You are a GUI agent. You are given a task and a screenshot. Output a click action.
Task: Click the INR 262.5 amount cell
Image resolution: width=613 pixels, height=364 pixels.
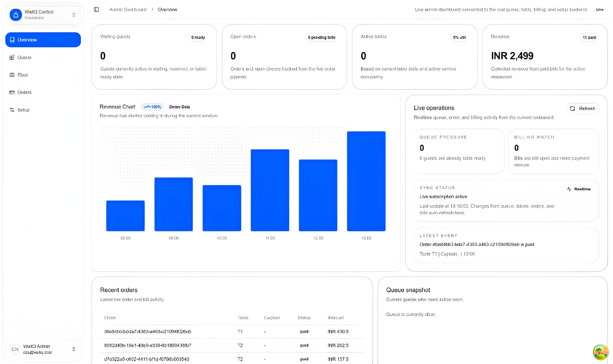338,345
